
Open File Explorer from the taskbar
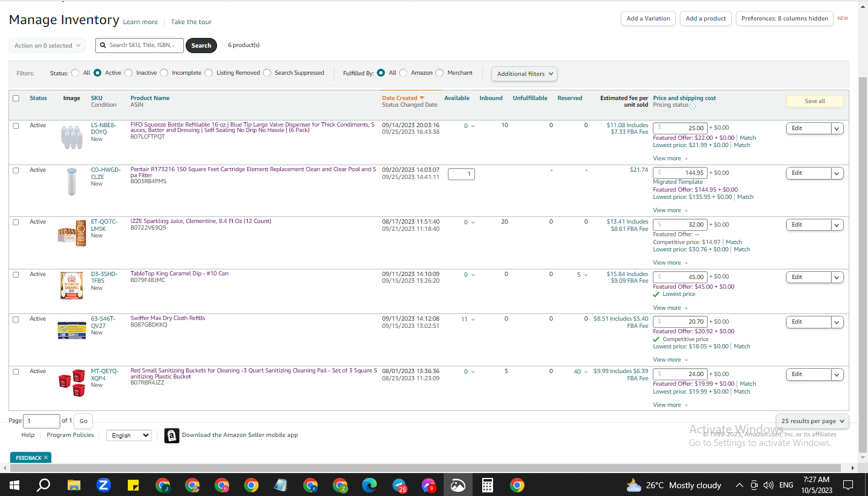tap(74, 485)
